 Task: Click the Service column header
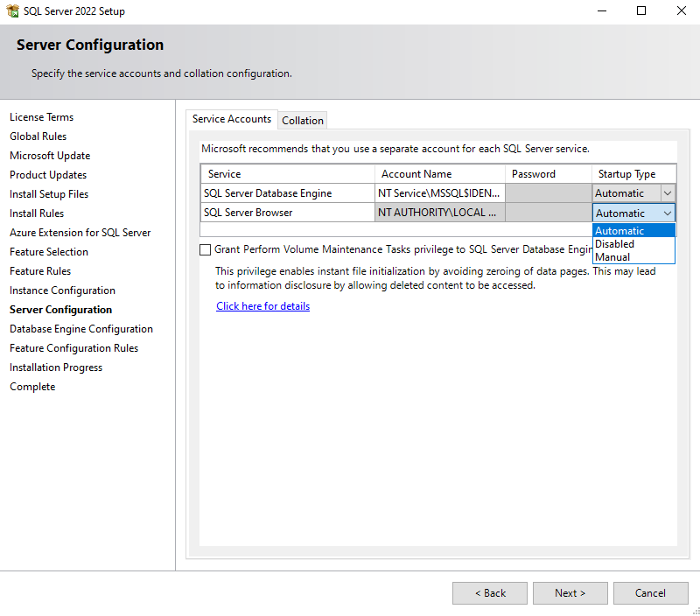(x=288, y=174)
